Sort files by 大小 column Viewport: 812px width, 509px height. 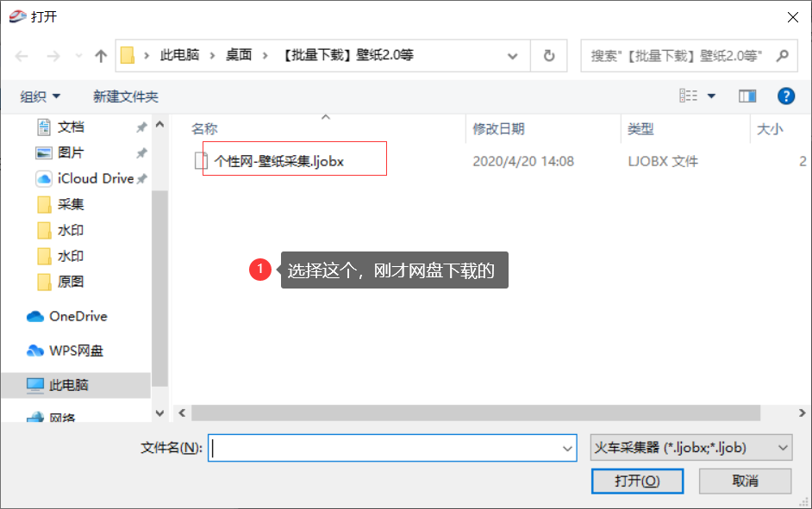(770, 129)
